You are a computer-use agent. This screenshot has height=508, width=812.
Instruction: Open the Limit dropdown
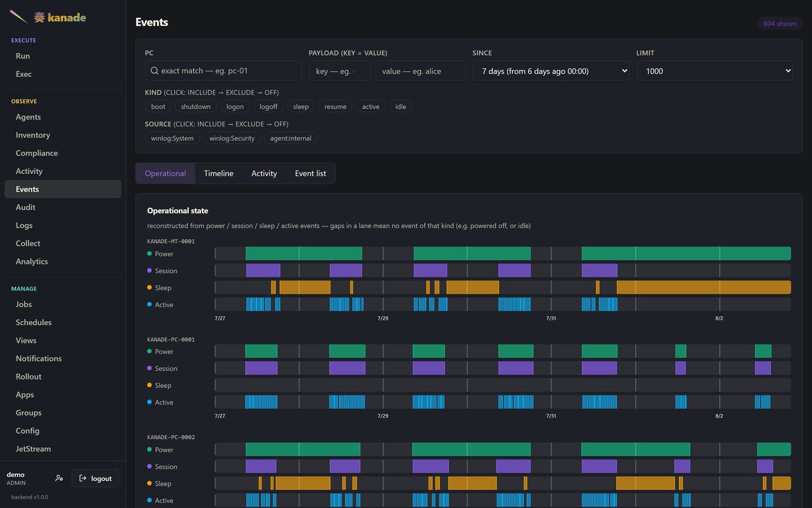pyautogui.click(x=715, y=71)
